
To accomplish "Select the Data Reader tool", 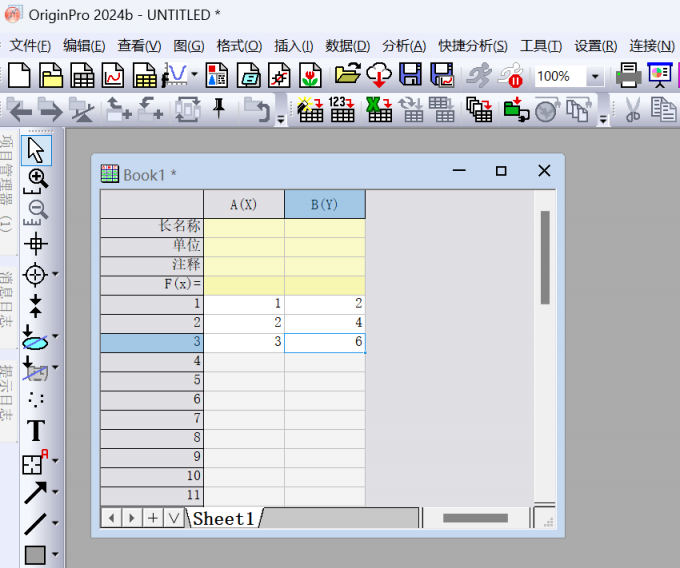I will [35, 274].
